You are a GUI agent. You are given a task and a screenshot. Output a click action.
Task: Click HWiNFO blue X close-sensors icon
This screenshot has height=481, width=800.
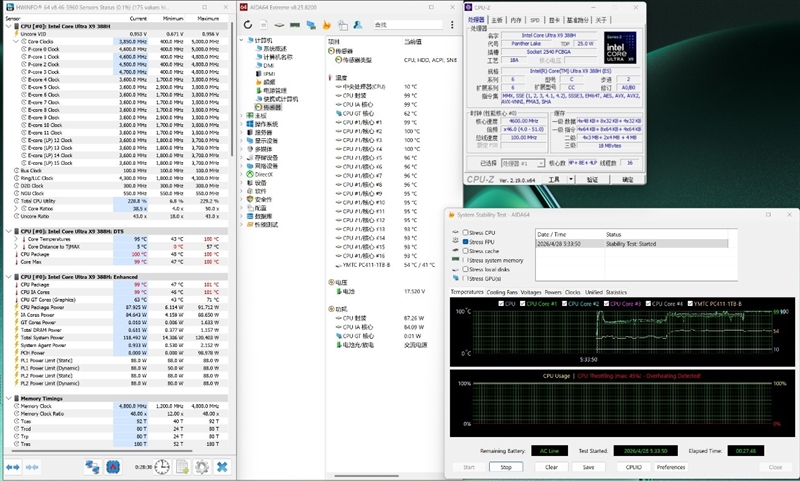click(x=222, y=467)
